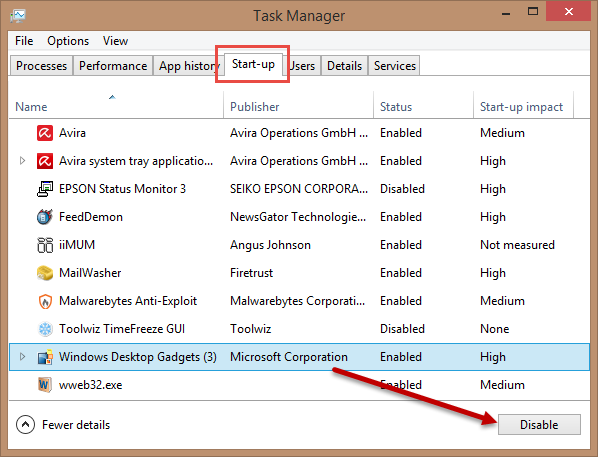
Task: Collapse view using Fewer details arrow icon
Action: tap(25, 425)
